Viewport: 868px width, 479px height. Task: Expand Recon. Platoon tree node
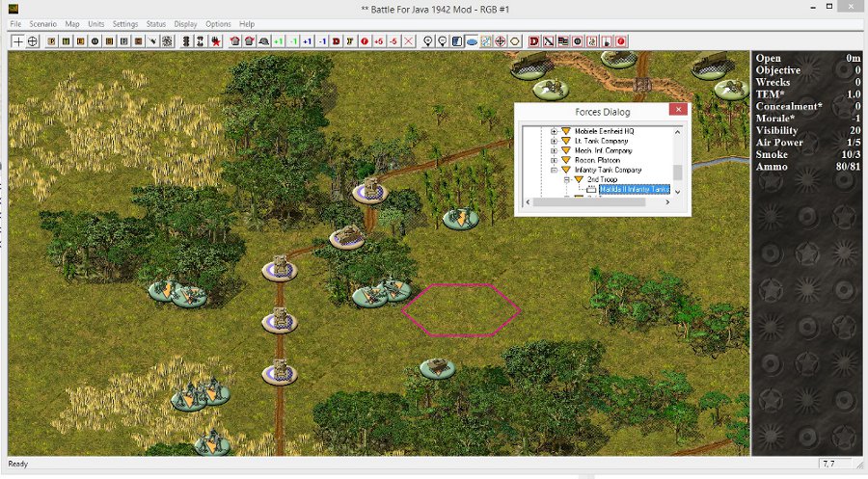(554, 160)
